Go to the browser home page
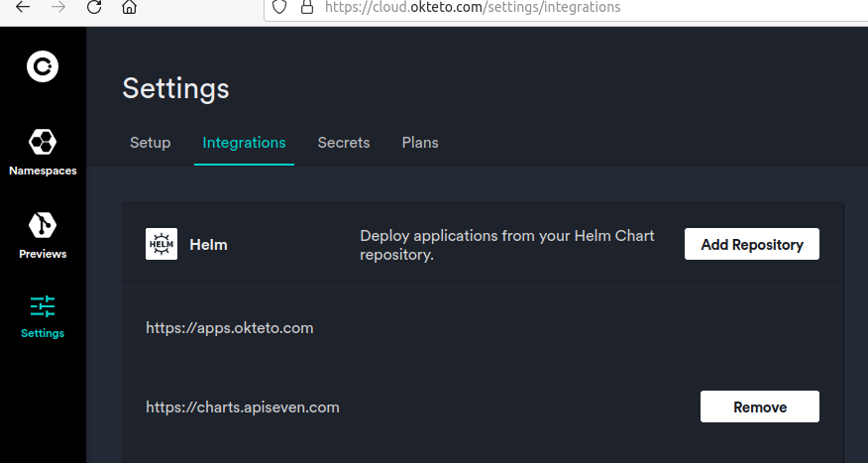The width and height of the screenshot is (868, 463). pyautogui.click(x=129, y=7)
